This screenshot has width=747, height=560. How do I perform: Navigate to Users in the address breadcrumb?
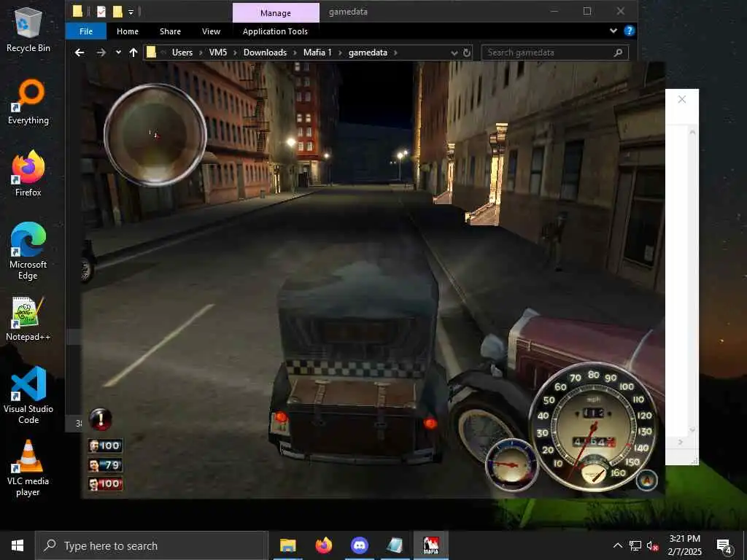(x=182, y=52)
